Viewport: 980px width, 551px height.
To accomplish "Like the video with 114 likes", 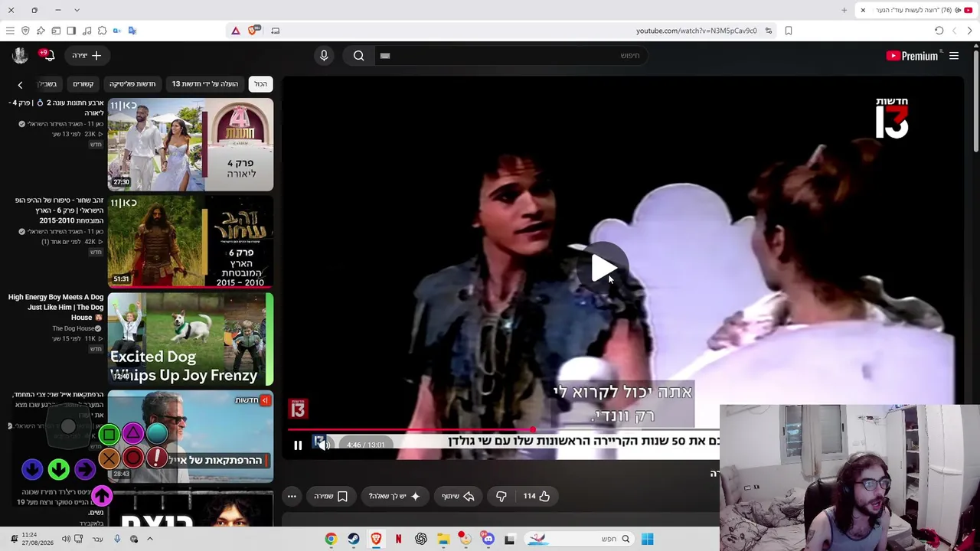I will click(x=537, y=496).
